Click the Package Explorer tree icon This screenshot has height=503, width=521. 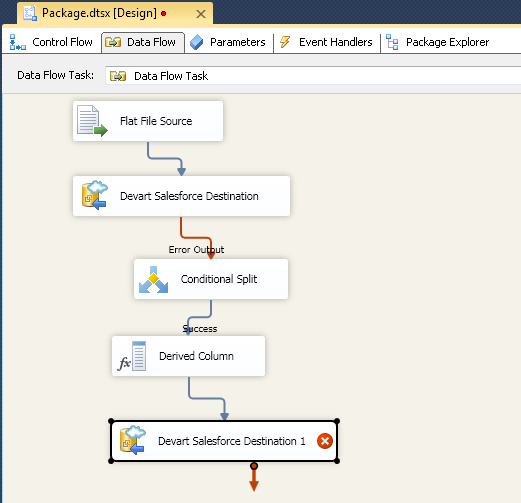tap(392, 42)
